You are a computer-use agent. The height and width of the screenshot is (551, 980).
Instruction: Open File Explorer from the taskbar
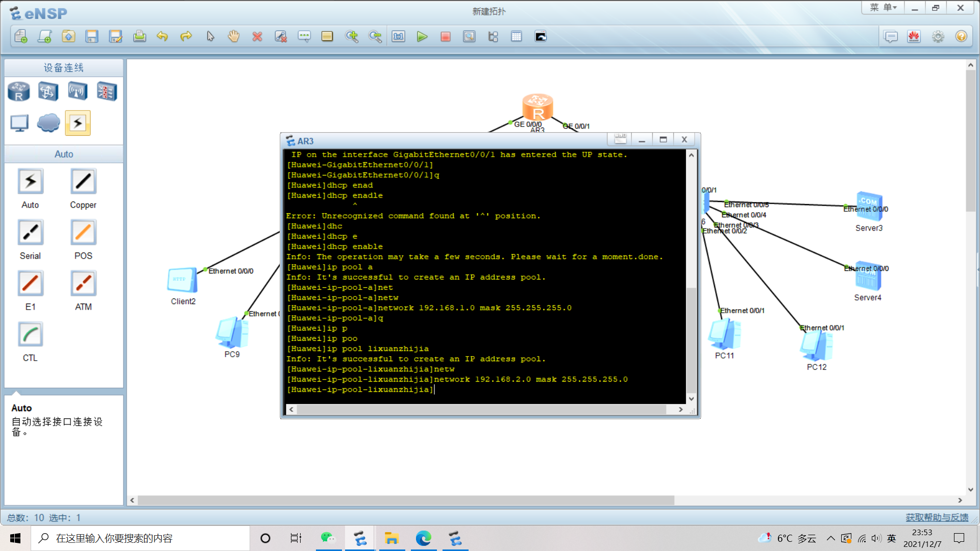pyautogui.click(x=391, y=538)
